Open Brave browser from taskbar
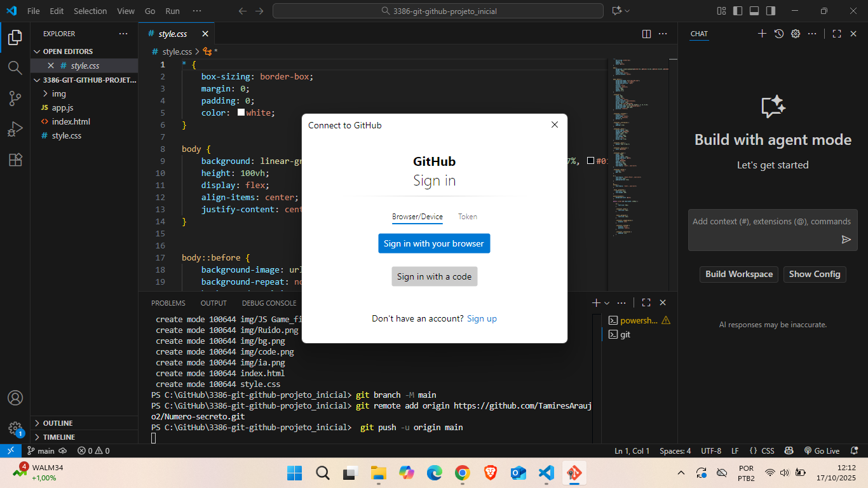Viewport: 868px width, 488px height. pyautogui.click(x=490, y=473)
